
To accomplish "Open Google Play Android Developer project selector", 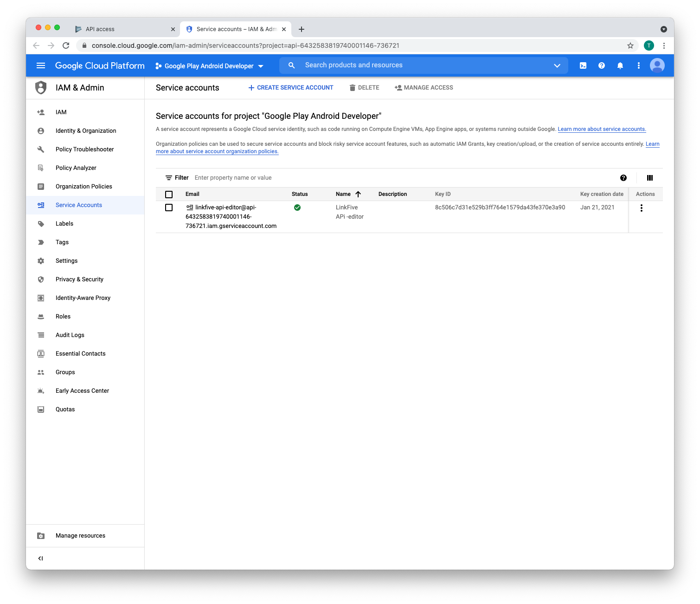I will (x=210, y=66).
